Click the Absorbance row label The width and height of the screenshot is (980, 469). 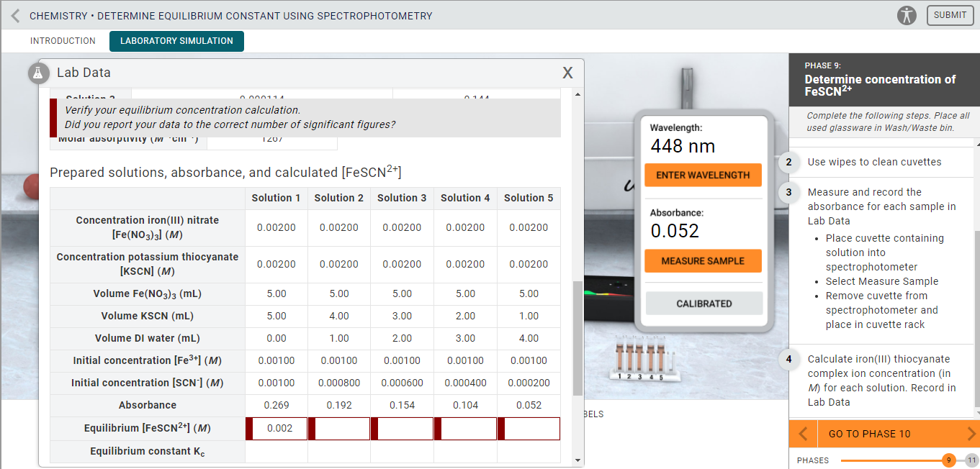(x=148, y=406)
